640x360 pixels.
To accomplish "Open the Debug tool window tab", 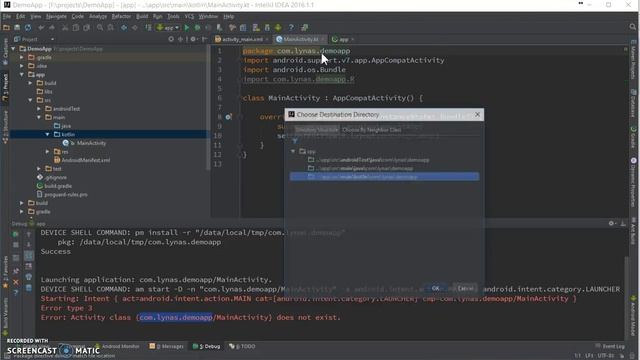I will (207, 346).
